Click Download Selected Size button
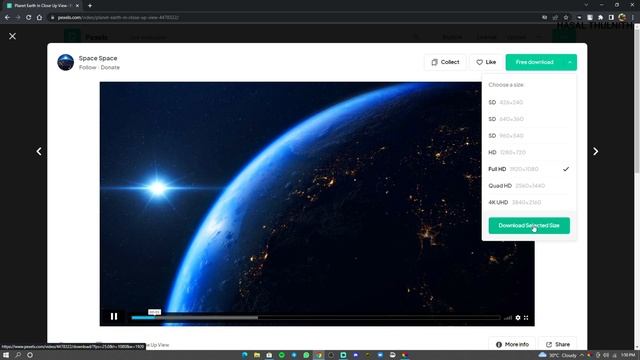Image resolution: width=640 pixels, height=360 pixels. pos(529,225)
